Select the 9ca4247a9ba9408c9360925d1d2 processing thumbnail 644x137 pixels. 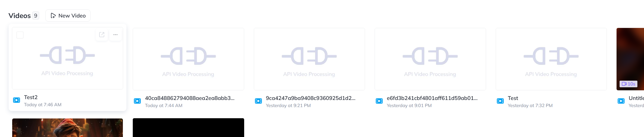(x=309, y=59)
